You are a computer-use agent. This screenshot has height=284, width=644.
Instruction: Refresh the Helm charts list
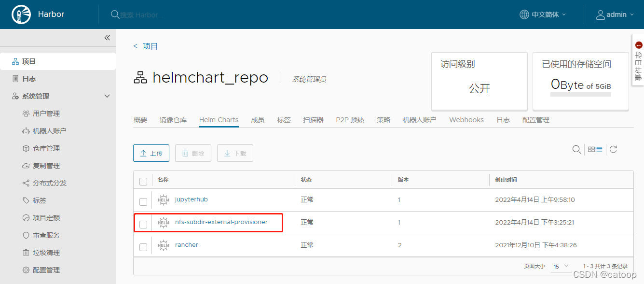pyautogui.click(x=613, y=150)
